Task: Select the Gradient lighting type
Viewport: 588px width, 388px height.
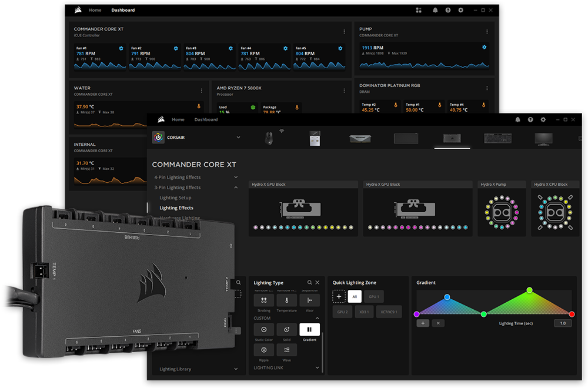Action: [309, 330]
